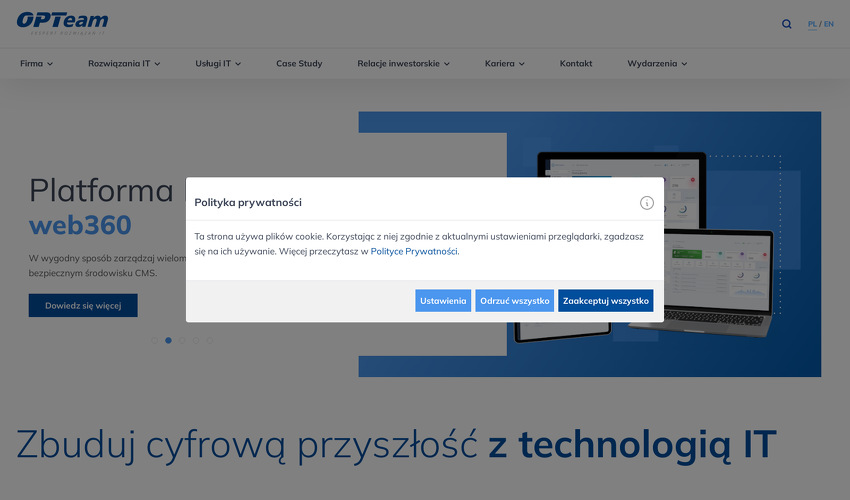Select the active second carousel dot
The width and height of the screenshot is (850, 500).
pyautogui.click(x=169, y=341)
